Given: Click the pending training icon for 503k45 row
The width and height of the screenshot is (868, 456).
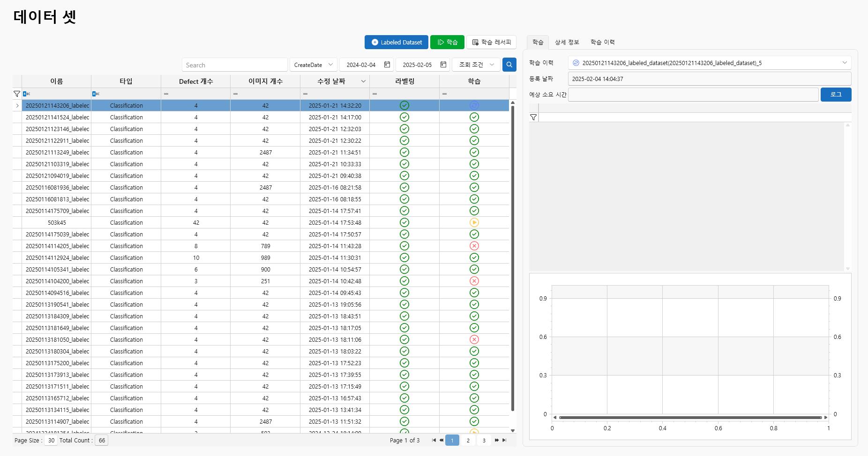Looking at the screenshot, I should point(474,222).
